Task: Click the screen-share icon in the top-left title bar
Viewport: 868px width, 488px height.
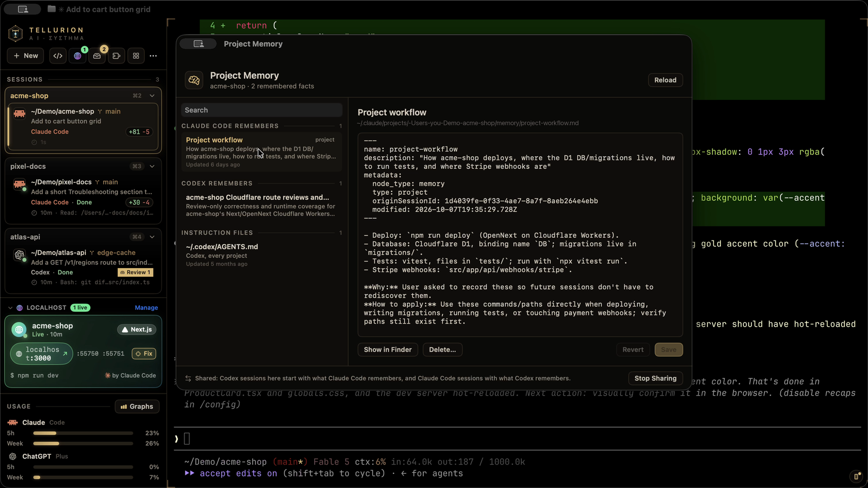Action: pyautogui.click(x=23, y=9)
